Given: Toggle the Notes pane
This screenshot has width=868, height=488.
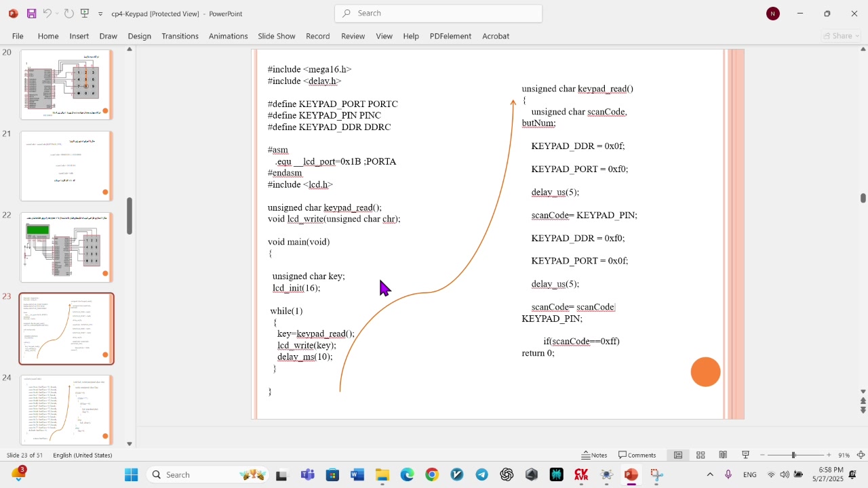Looking at the screenshot, I should click(594, 455).
